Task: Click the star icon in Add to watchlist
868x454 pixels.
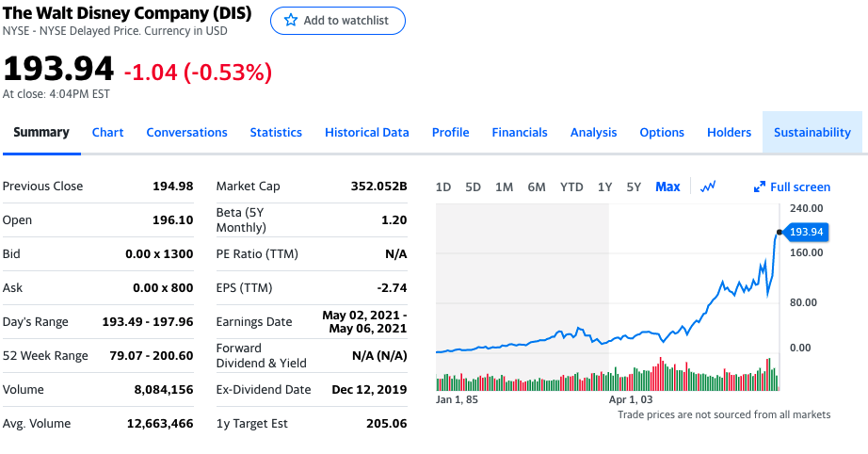Action: [x=291, y=21]
